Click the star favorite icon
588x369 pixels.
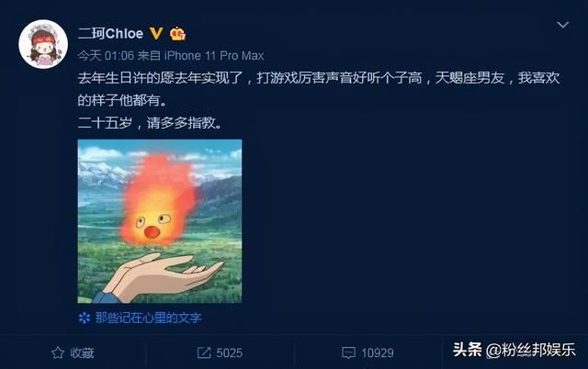58,352
